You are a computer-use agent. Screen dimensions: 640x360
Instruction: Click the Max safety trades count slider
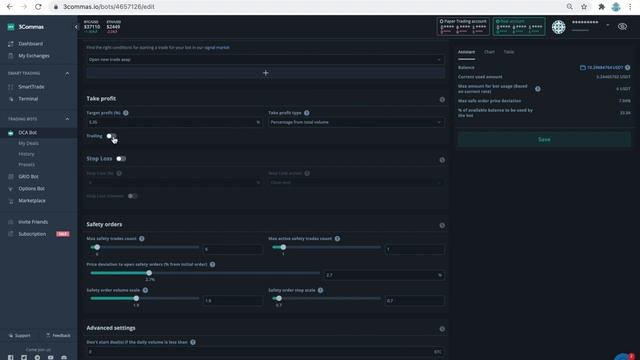144,247
